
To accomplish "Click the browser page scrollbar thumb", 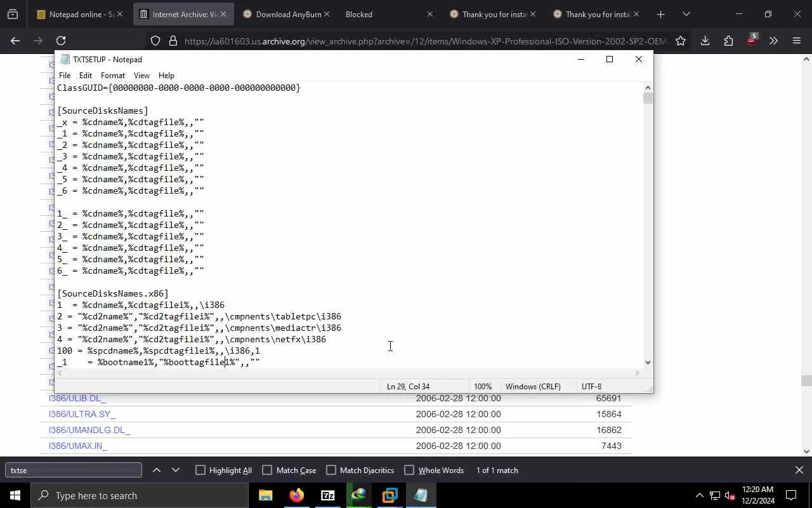I will point(806,380).
